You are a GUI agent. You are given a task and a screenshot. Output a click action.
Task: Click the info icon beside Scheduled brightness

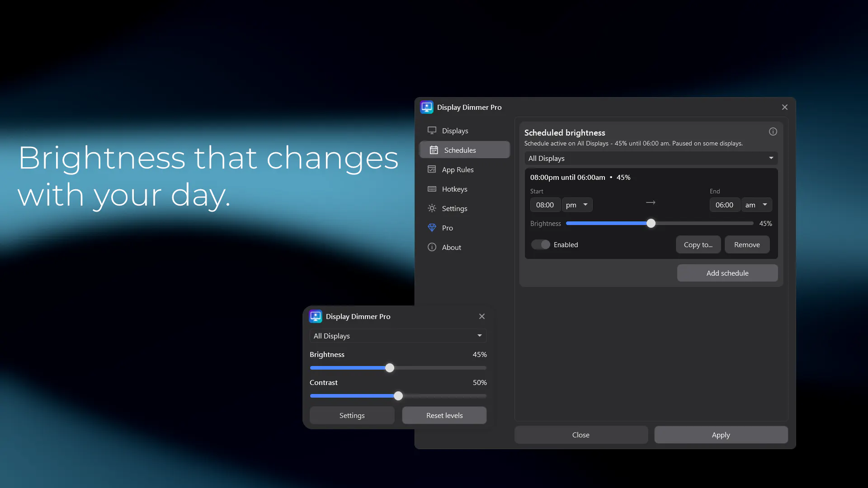(x=773, y=131)
